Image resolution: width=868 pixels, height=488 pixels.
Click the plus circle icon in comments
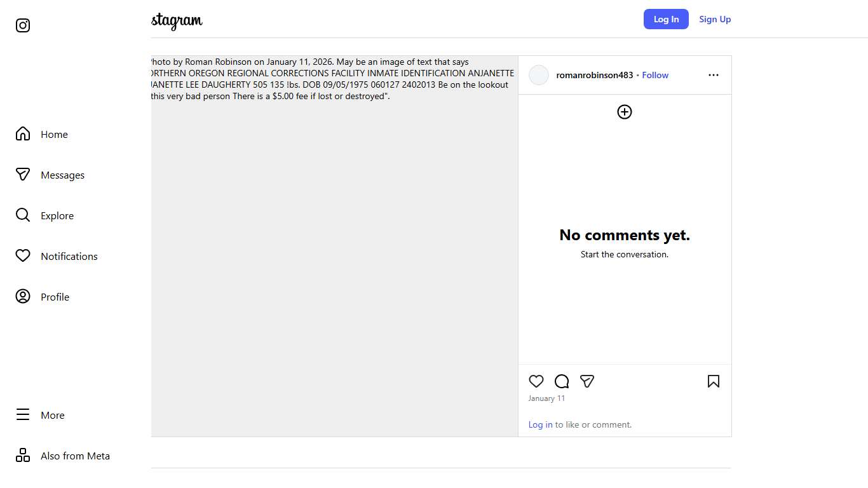(625, 112)
